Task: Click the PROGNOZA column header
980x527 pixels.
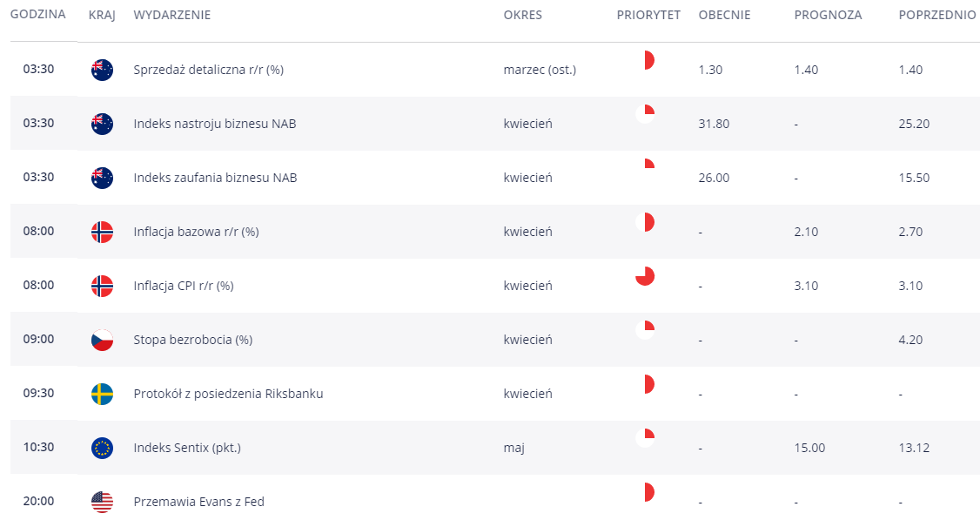Action: [x=828, y=15]
